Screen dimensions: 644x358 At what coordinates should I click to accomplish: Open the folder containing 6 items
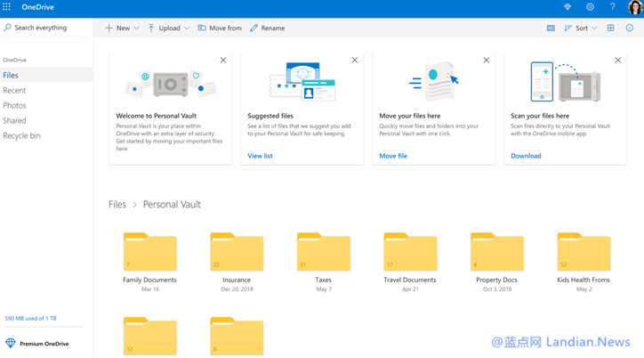pos(237,337)
